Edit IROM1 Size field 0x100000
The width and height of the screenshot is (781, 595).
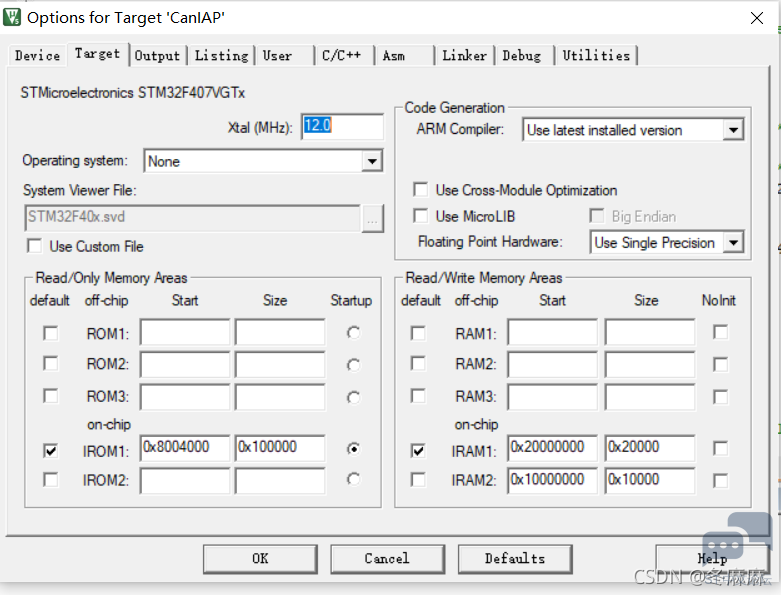point(280,448)
